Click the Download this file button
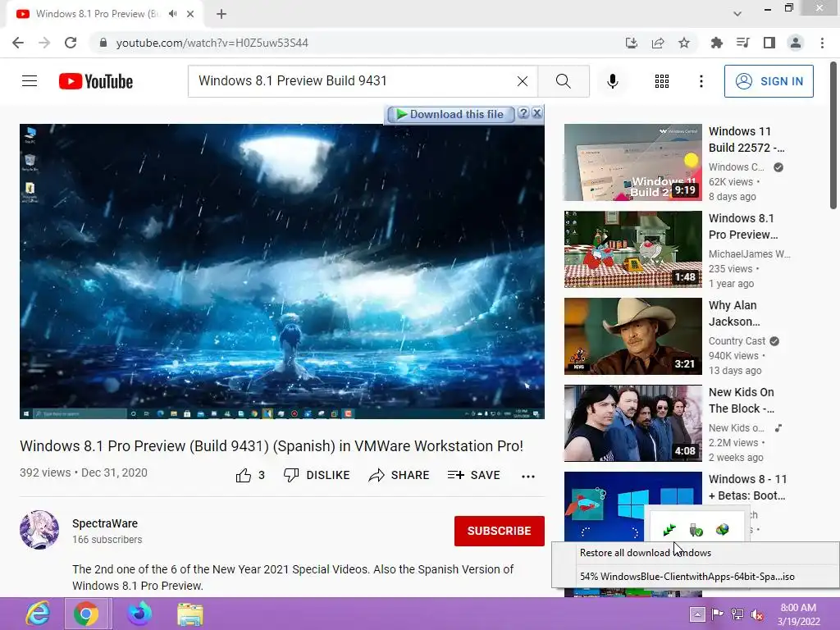Screen dimensions: 840x630 click(x=450, y=114)
